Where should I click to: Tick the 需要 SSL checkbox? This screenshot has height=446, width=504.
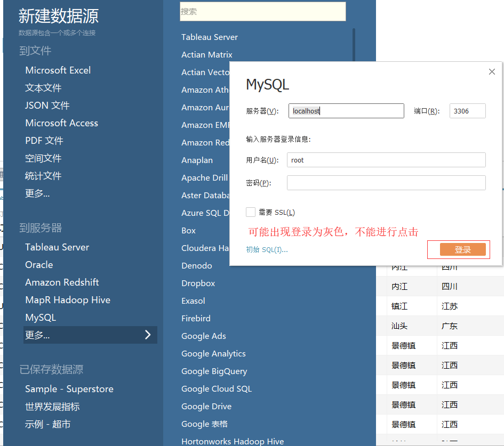[250, 212]
